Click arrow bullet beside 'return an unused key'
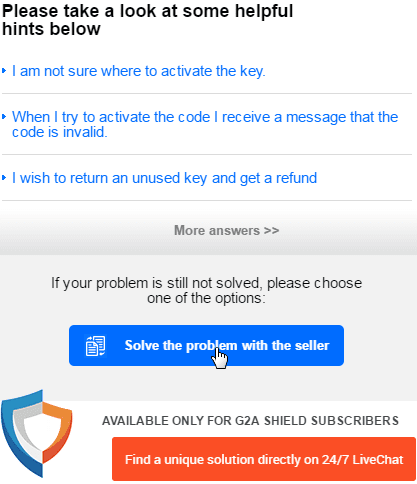This screenshot has width=417, height=484. [4, 178]
